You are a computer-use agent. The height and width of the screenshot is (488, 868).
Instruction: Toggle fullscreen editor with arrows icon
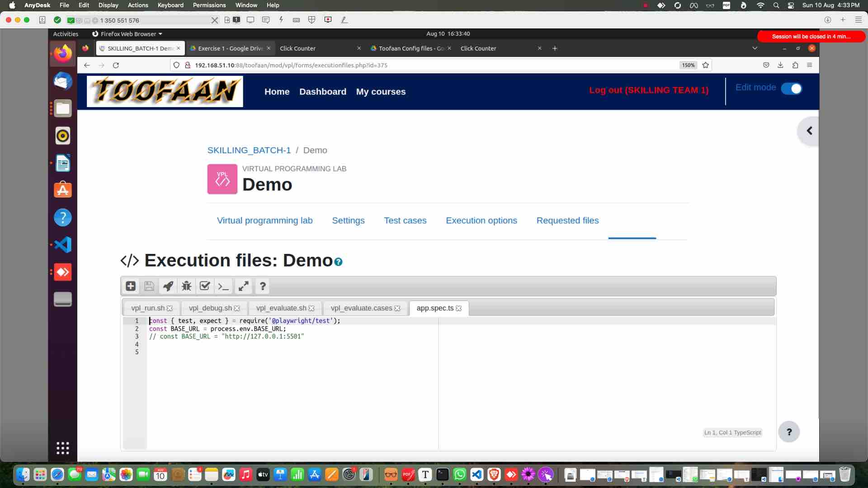point(244,286)
